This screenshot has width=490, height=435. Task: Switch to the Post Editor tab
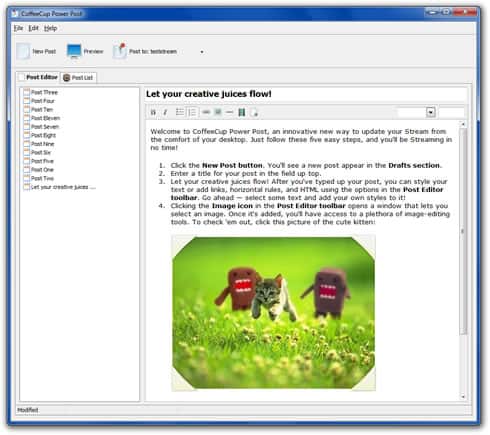point(38,77)
